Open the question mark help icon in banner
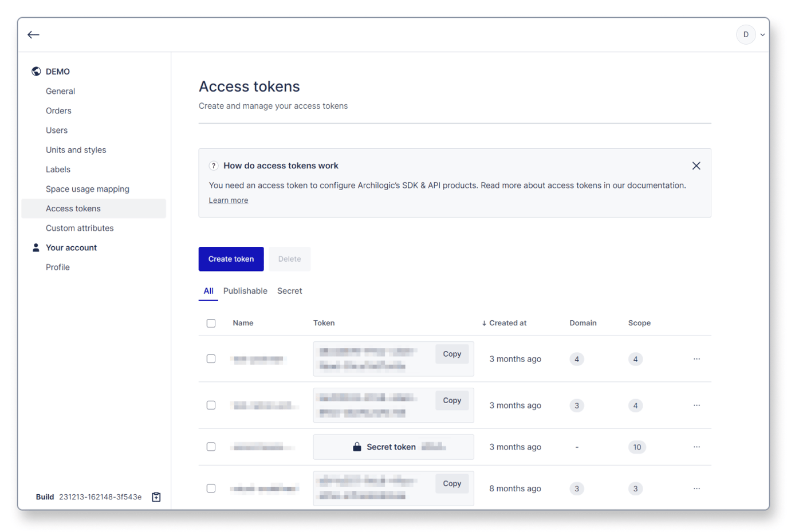 click(x=214, y=165)
